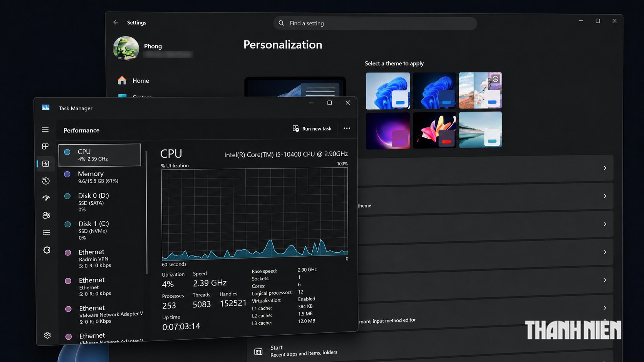Viewport: 644px width, 362px height.
Task: Click the '2.39 GHz' speed value
Action: (210, 283)
